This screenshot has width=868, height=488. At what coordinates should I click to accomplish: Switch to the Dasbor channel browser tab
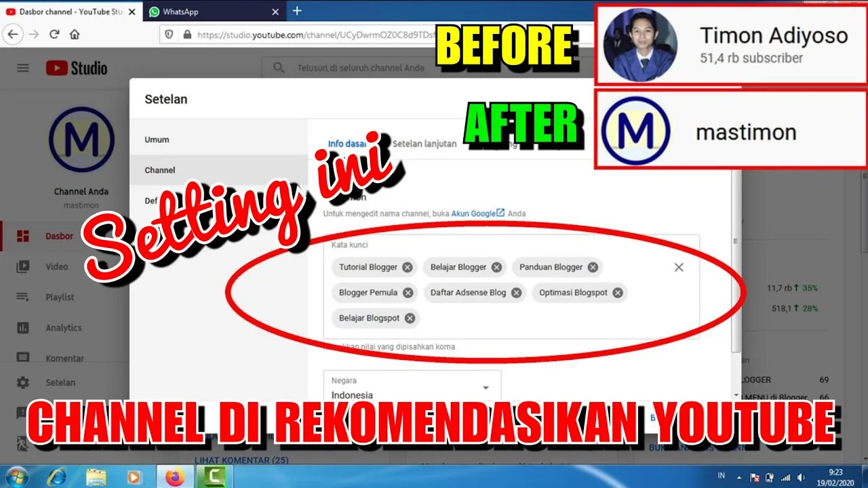[x=71, y=12]
